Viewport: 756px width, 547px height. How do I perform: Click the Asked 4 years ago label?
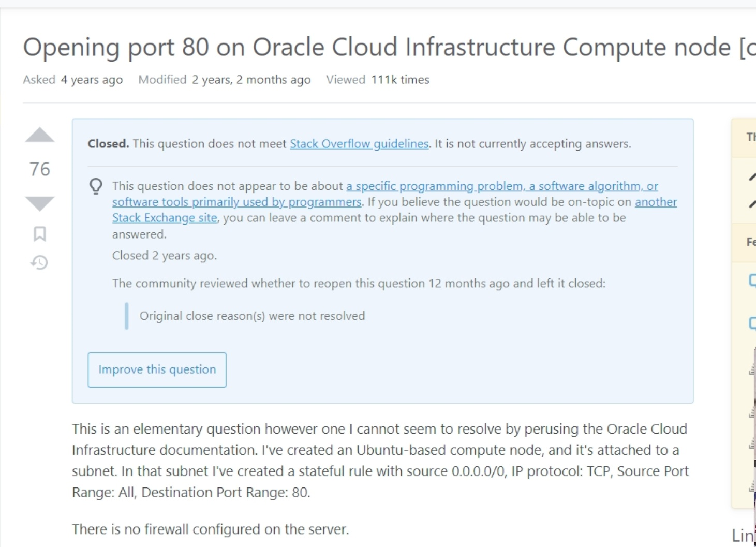[73, 80]
